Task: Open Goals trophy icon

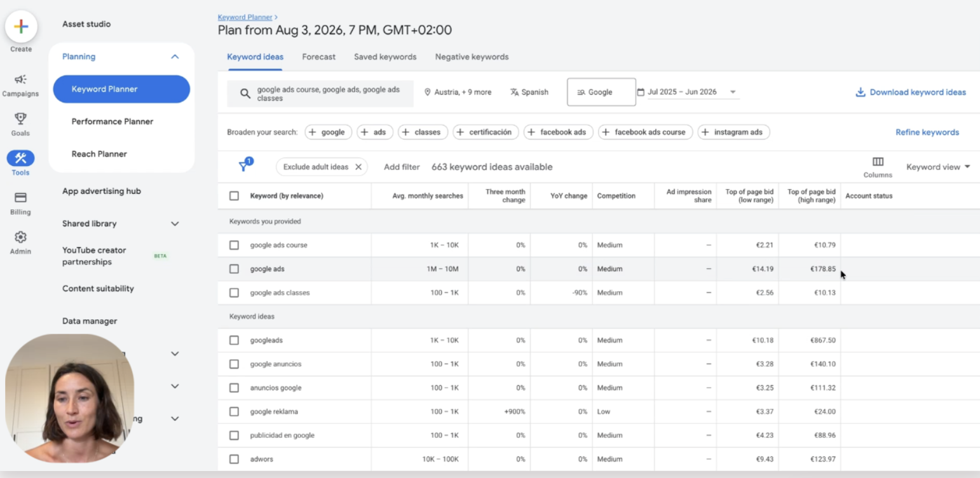Action: [x=20, y=119]
